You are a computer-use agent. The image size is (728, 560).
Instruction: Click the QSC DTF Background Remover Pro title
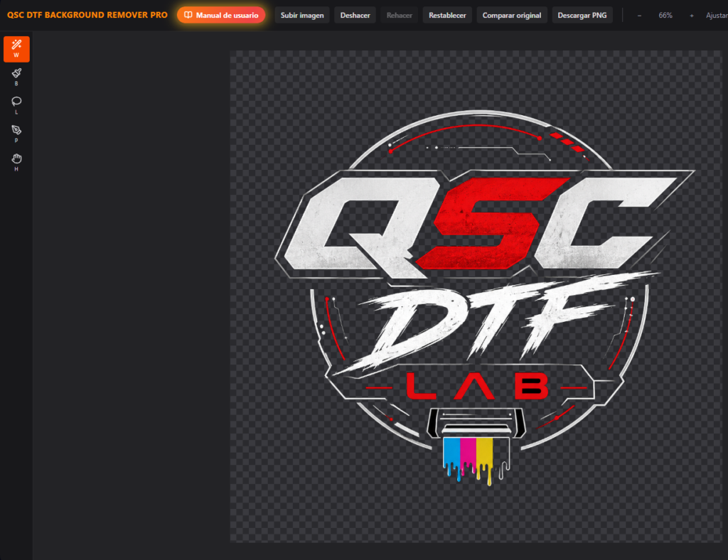tap(87, 15)
